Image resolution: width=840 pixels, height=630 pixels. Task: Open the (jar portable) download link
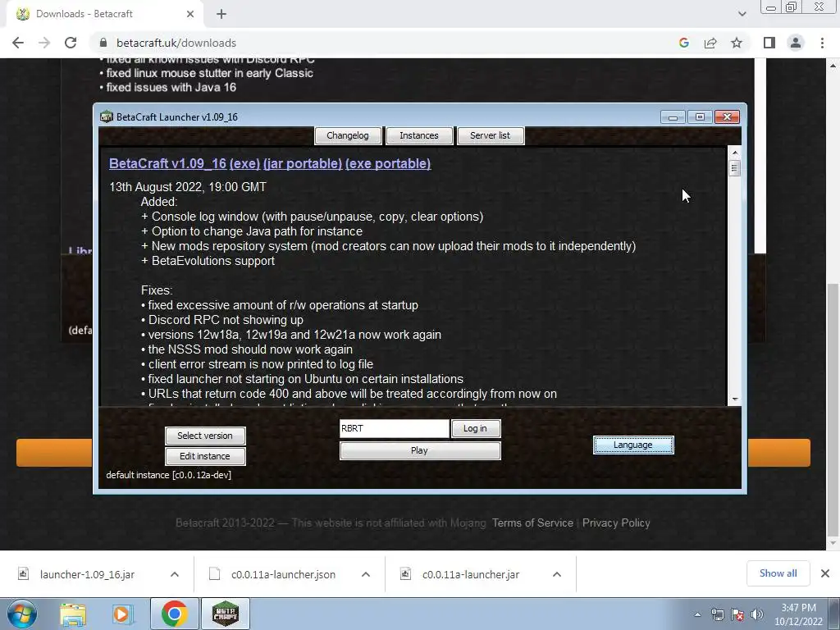click(303, 163)
